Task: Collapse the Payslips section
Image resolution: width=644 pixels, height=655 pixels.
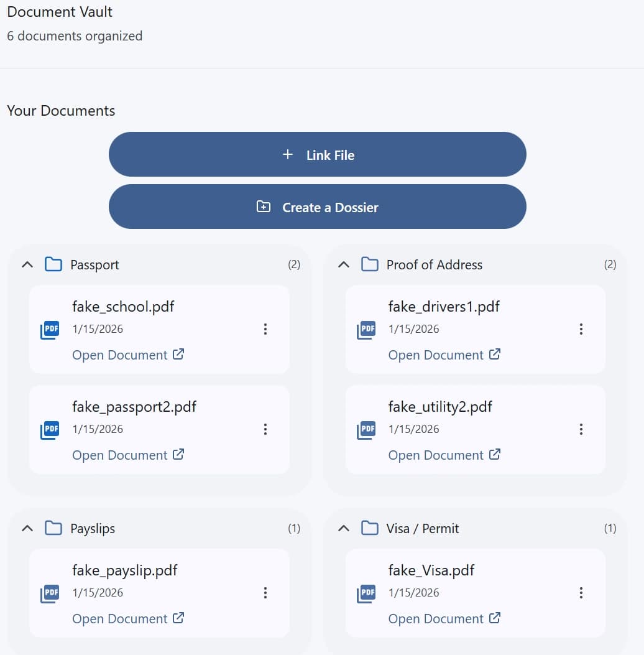Action: click(27, 528)
